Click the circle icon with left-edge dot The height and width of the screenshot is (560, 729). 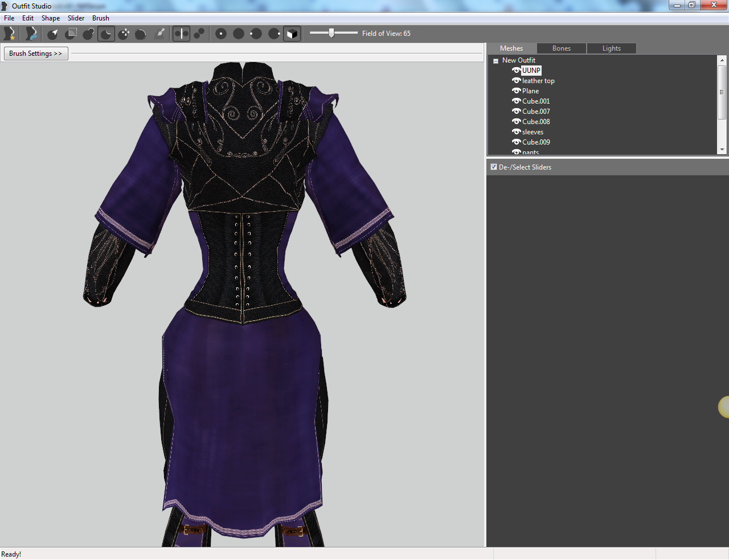(x=256, y=34)
